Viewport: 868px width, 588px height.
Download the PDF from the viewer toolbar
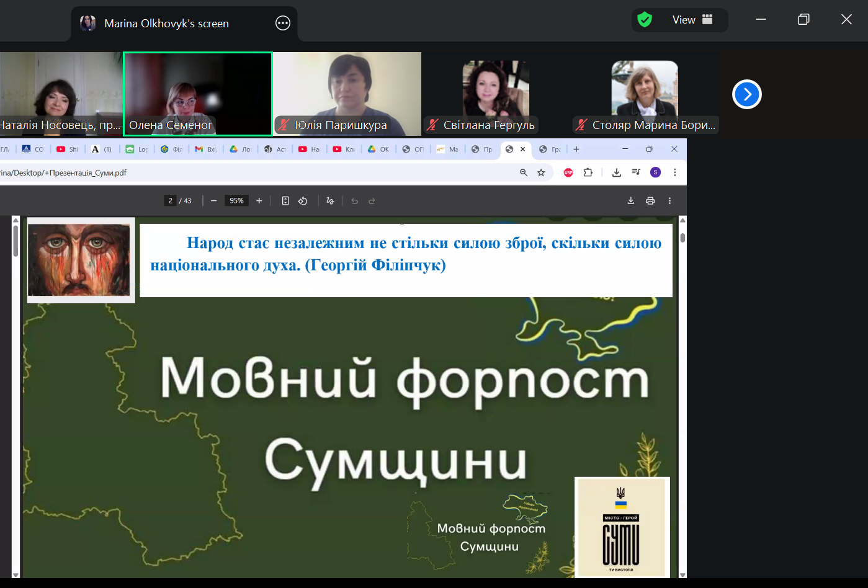631,201
